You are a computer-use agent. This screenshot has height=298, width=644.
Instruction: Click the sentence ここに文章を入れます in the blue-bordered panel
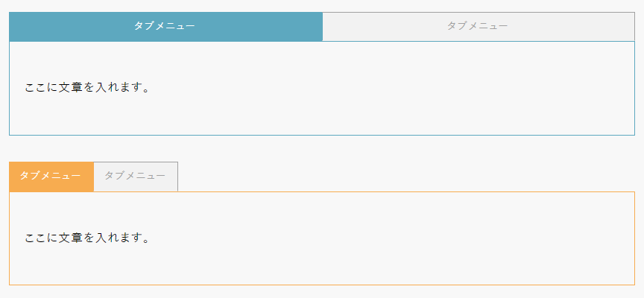pos(87,88)
